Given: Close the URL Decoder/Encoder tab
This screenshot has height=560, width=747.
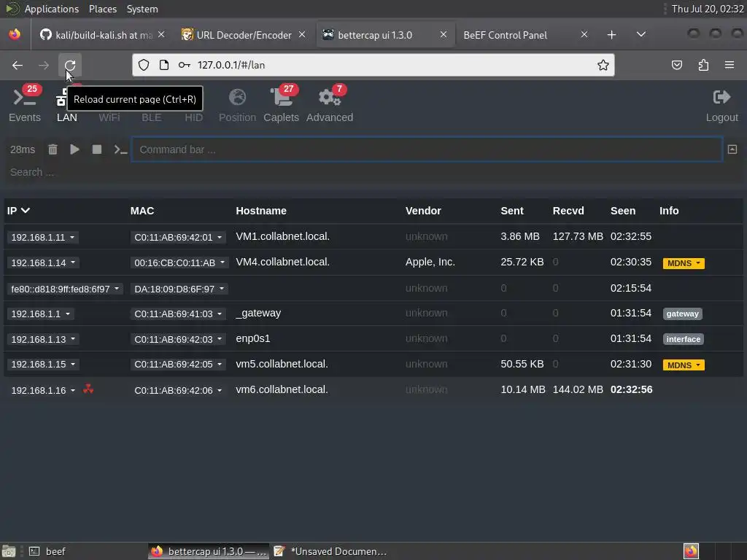Looking at the screenshot, I should click(x=302, y=35).
